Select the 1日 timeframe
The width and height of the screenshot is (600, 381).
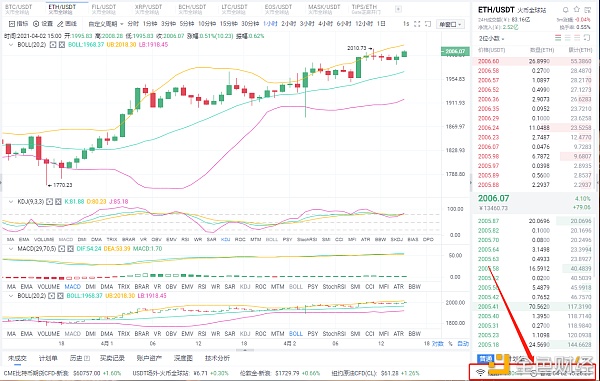tap(381, 24)
